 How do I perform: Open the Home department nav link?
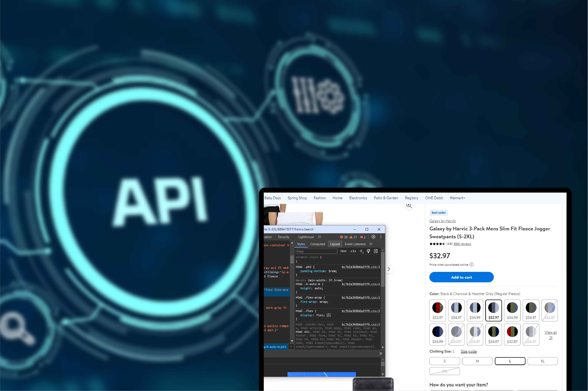[337, 198]
